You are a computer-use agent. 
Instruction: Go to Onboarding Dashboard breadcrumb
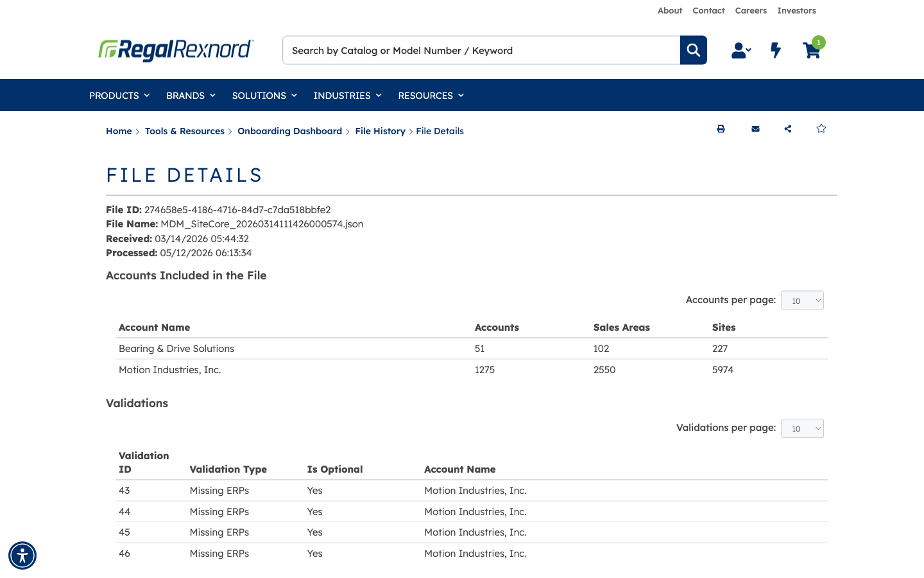click(289, 131)
